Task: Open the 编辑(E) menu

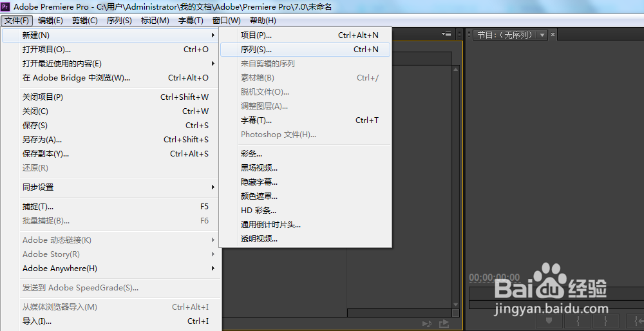Action: pos(50,20)
